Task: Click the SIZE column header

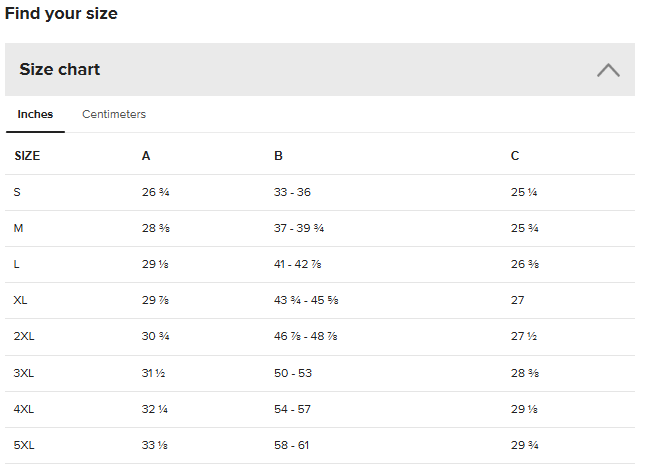Action: (x=27, y=156)
